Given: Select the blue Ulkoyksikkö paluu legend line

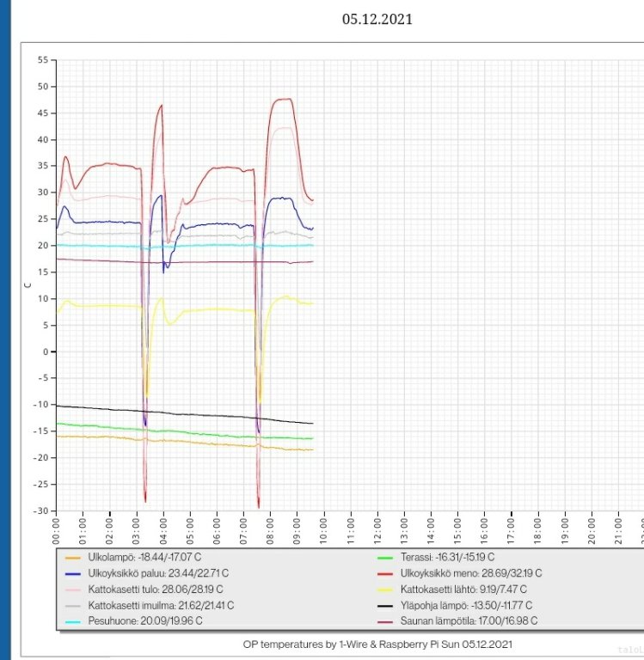Looking at the screenshot, I should point(74,573).
